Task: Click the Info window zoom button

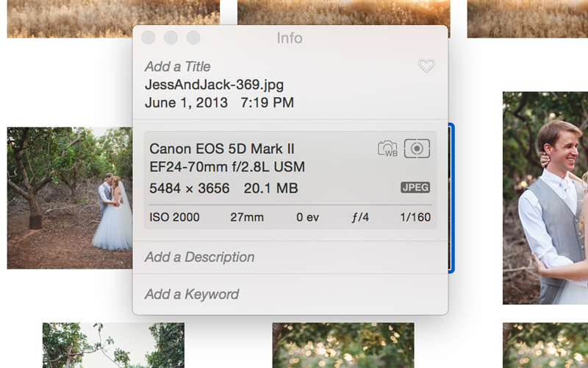Action: coord(193,38)
